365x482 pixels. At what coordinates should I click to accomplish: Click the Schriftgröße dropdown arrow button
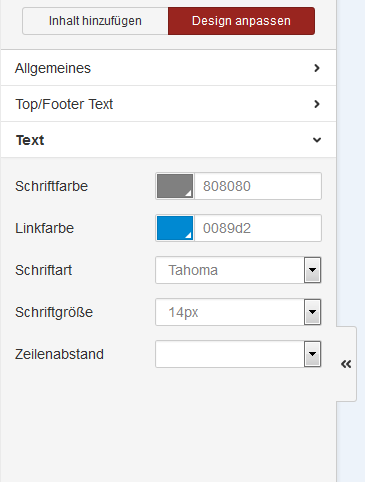[313, 312]
